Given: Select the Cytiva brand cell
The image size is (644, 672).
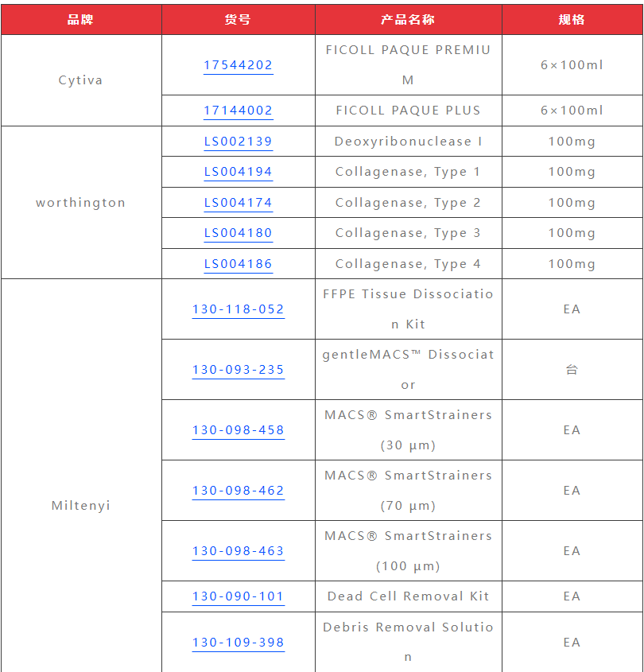Looking at the screenshot, I should pos(80,80).
